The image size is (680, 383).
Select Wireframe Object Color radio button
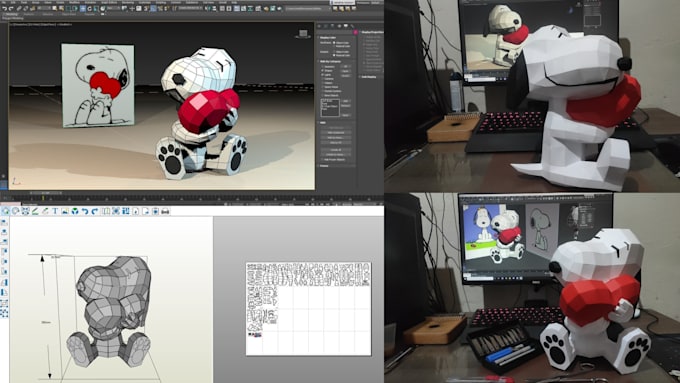[x=334, y=43]
